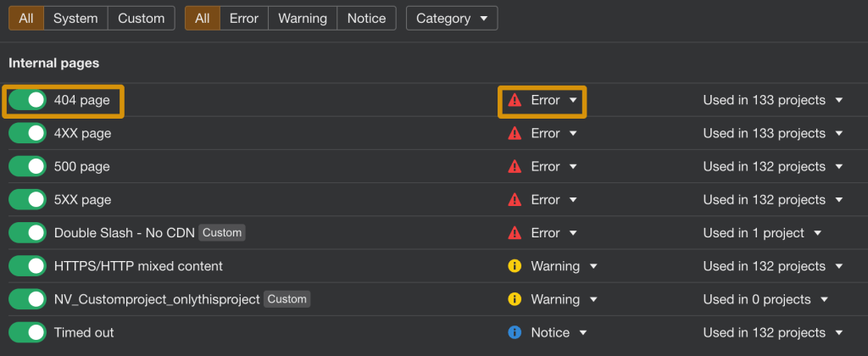Click the error icon on Double Slash row
Screen dimensions: 868x356
pyautogui.click(x=514, y=233)
